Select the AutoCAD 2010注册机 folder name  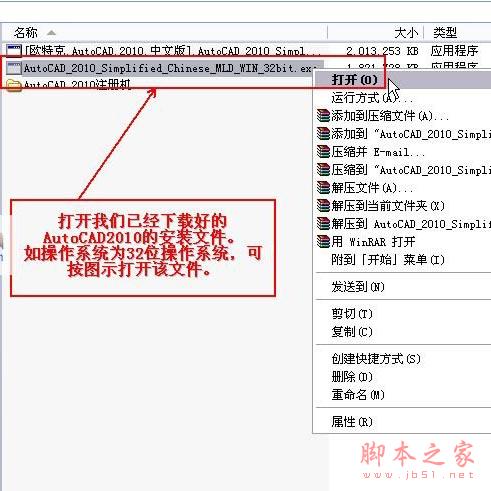tap(77, 85)
